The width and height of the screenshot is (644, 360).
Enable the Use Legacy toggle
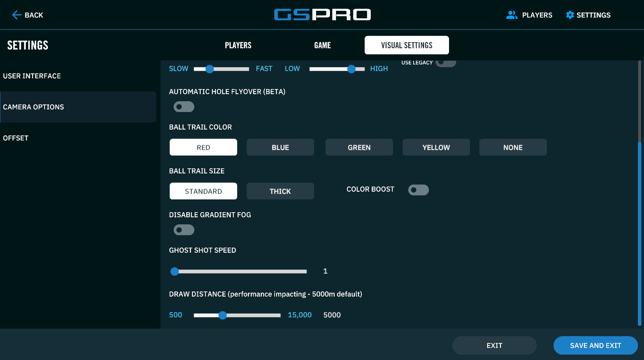445,63
